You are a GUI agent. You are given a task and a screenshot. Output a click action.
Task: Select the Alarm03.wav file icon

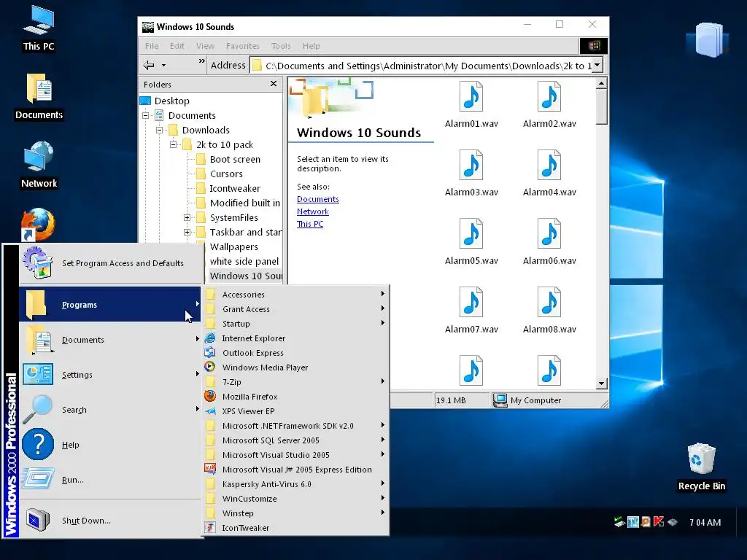471,166
